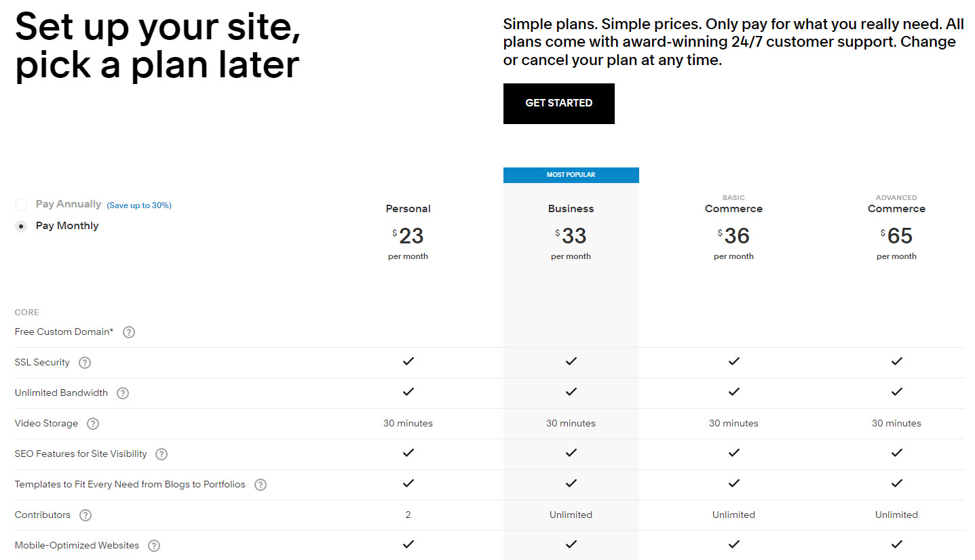The width and height of the screenshot is (975, 560).
Task: Click the Most Popular banner
Action: 571,175
